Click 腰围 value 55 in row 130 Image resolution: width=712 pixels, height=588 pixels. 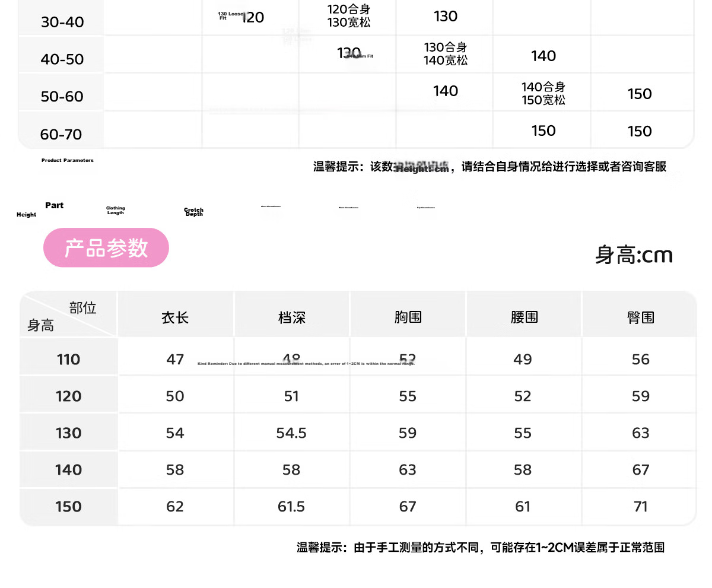tap(523, 433)
